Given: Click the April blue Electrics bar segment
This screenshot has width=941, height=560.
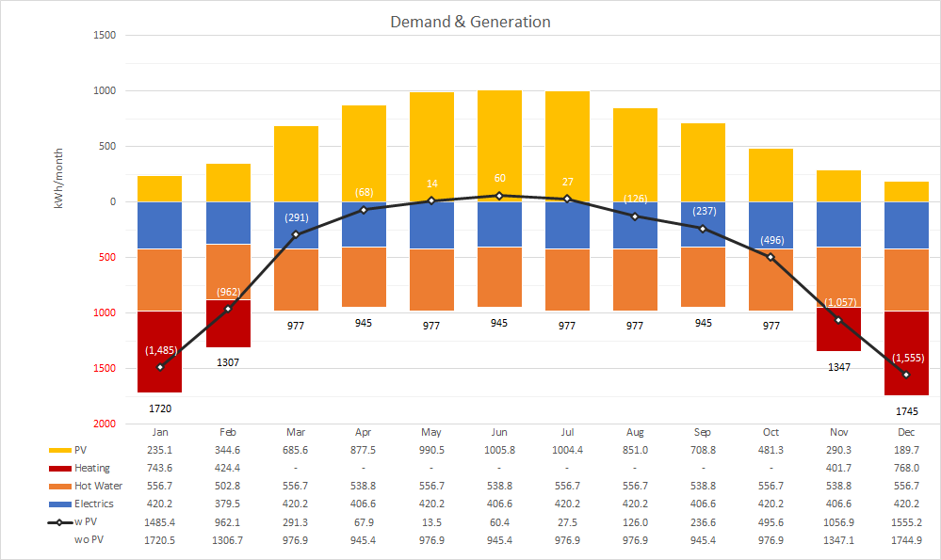Looking at the screenshot, I should point(364,224).
